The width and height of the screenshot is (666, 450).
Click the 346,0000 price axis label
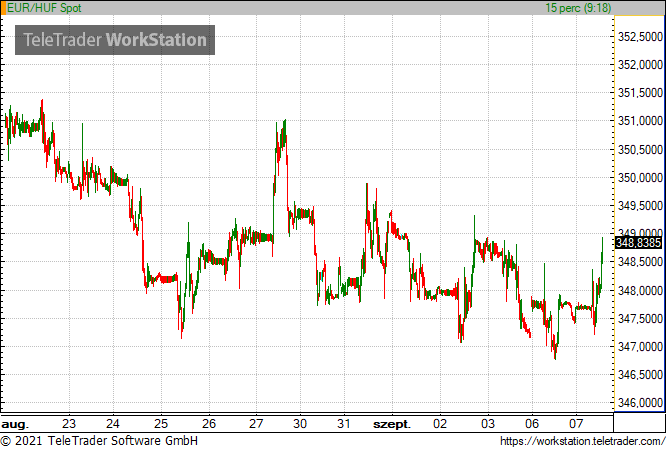[640, 402]
